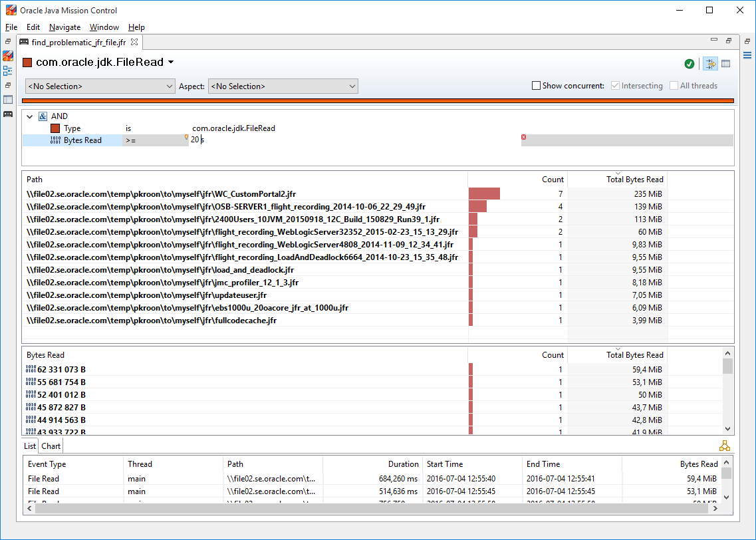Viewport: 756px width, 540px height.
Task: Click the orange timeline range bar
Action: tap(378, 101)
